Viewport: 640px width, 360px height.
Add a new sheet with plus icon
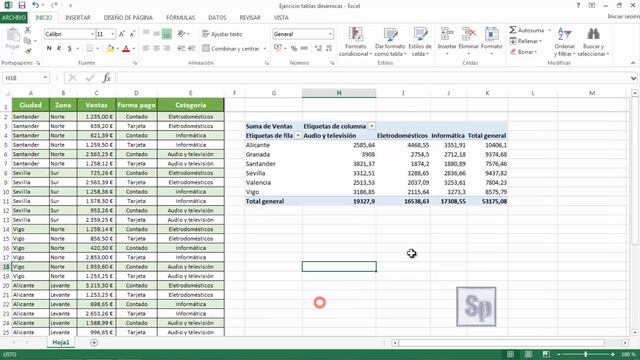pyautogui.click(x=94, y=342)
